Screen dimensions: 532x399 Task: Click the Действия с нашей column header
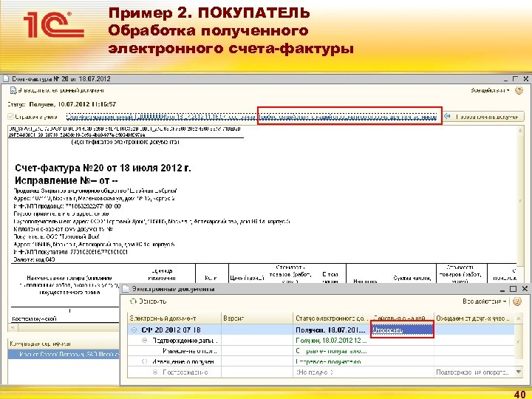point(402,318)
